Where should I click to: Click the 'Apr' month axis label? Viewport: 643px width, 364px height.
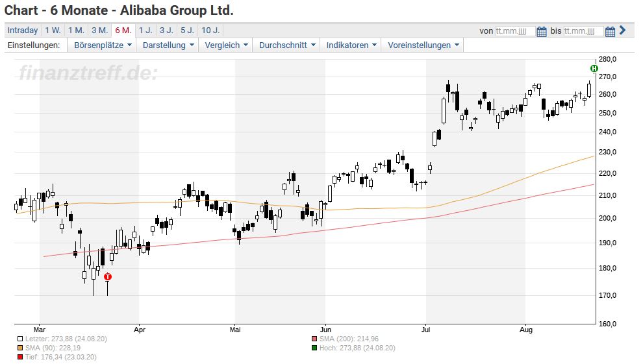point(140,330)
